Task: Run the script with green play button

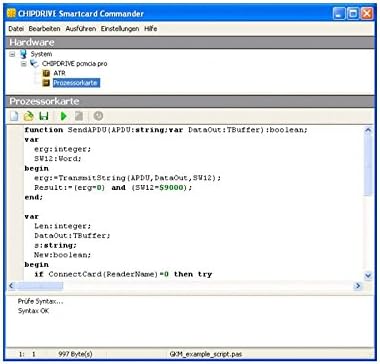Action: (x=63, y=116)
